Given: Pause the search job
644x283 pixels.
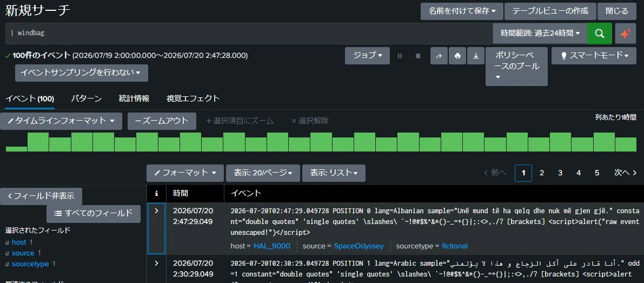Looking at the screenshot, I should (x=400, y=56).
